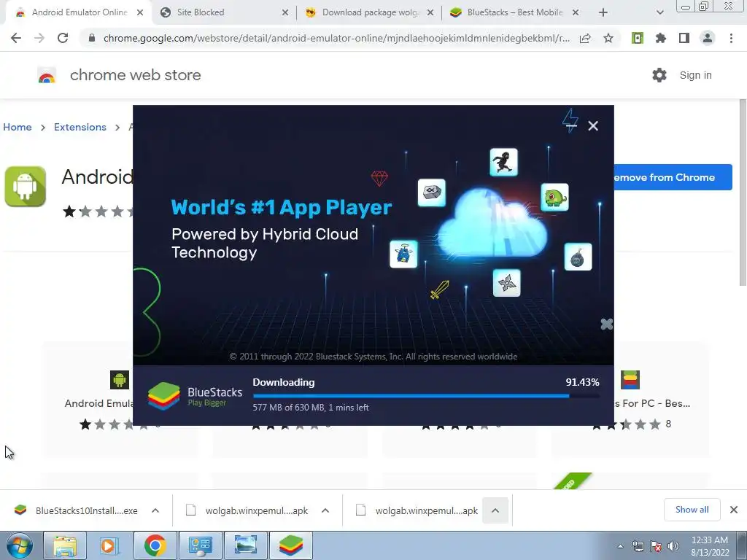This screenshot has height=560, width=747.
Task: Go to Extensions breadcrumb
Action: tap(80, 127)
